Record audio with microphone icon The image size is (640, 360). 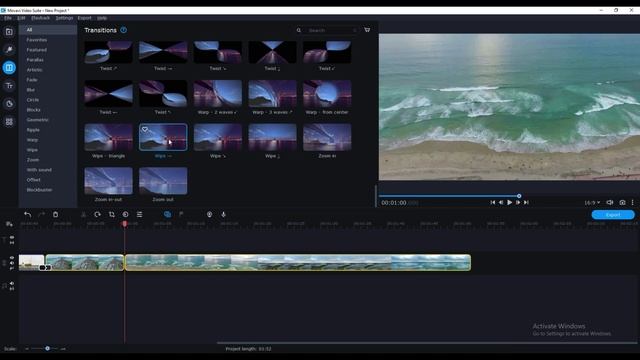[223, 214]
